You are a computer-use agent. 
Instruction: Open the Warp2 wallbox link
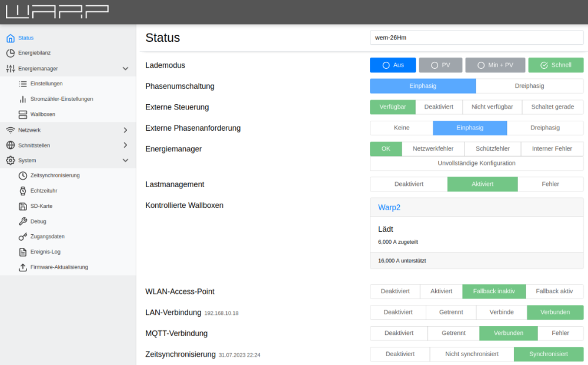389,207
